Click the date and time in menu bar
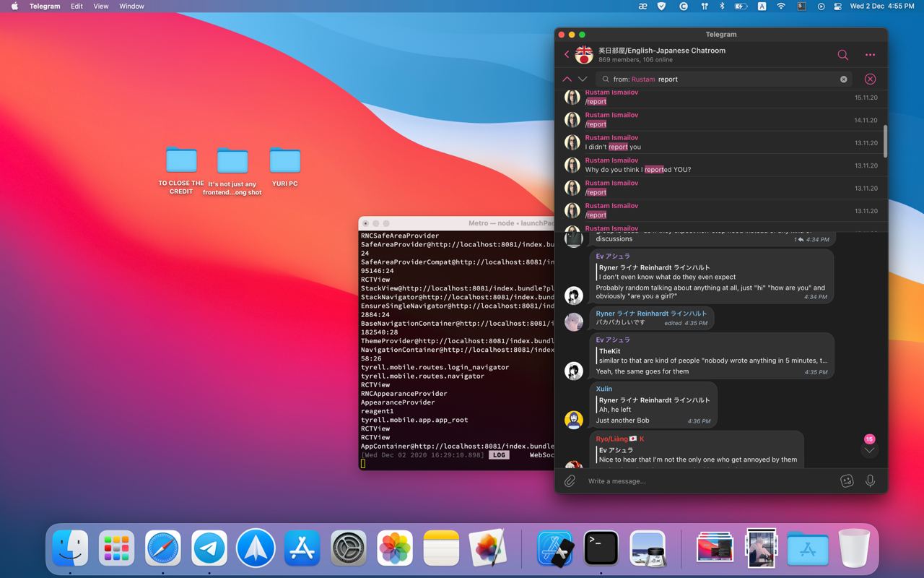Image resolution: width=924 pixels, height=578 pixels. 882,6
